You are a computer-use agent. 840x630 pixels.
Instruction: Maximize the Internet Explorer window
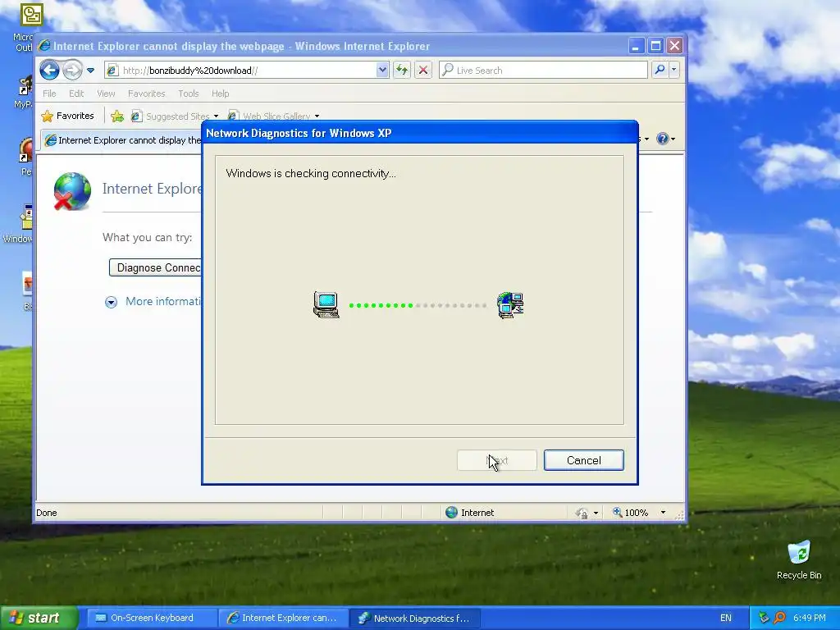[x=655, y=46]
